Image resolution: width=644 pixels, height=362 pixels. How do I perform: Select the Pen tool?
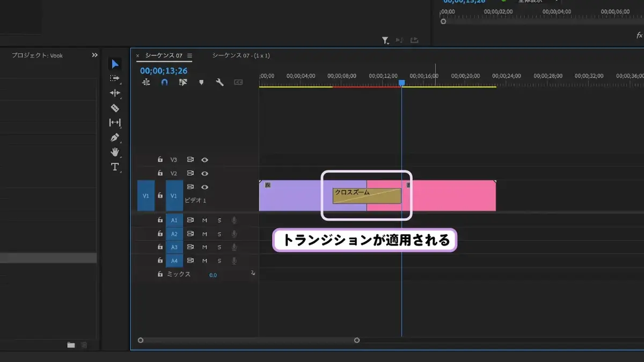115,137
